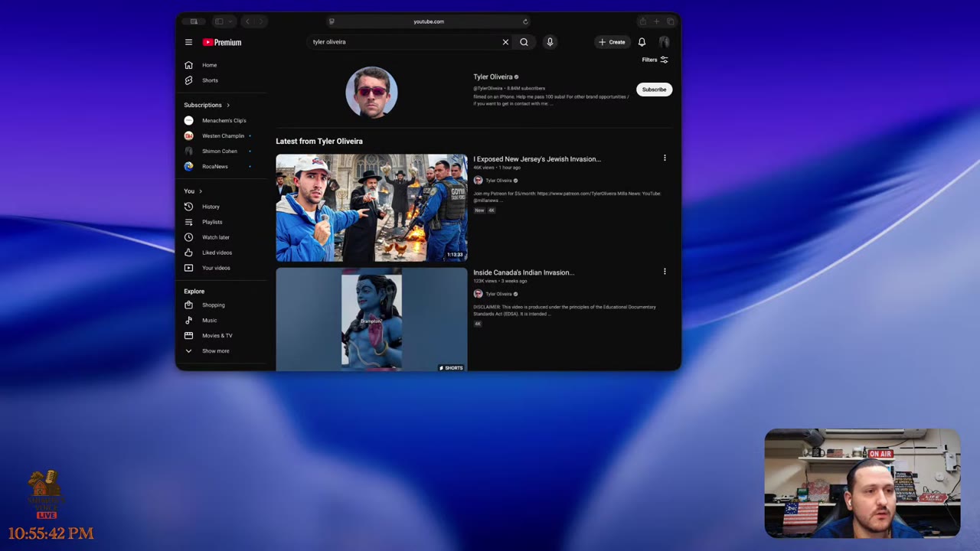The width and height of the screenshot is (980, 551).
Task: Click the 46K views 1 hour ago text
Action: tap(497, 168)
